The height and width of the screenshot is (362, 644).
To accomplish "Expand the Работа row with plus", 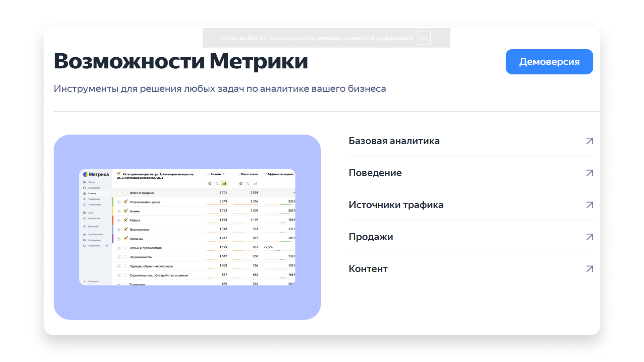I will 119,220.
